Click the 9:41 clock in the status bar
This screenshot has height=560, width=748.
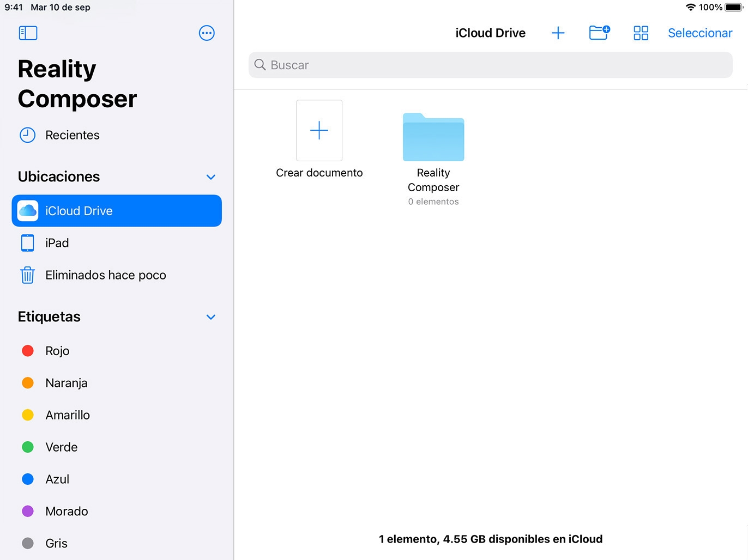[14, 7]
